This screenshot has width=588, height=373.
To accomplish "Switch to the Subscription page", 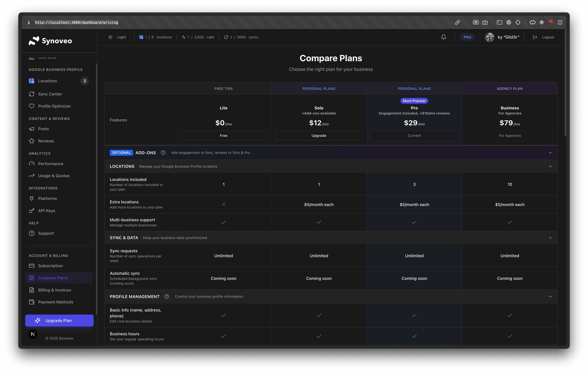I will (50, 266).
